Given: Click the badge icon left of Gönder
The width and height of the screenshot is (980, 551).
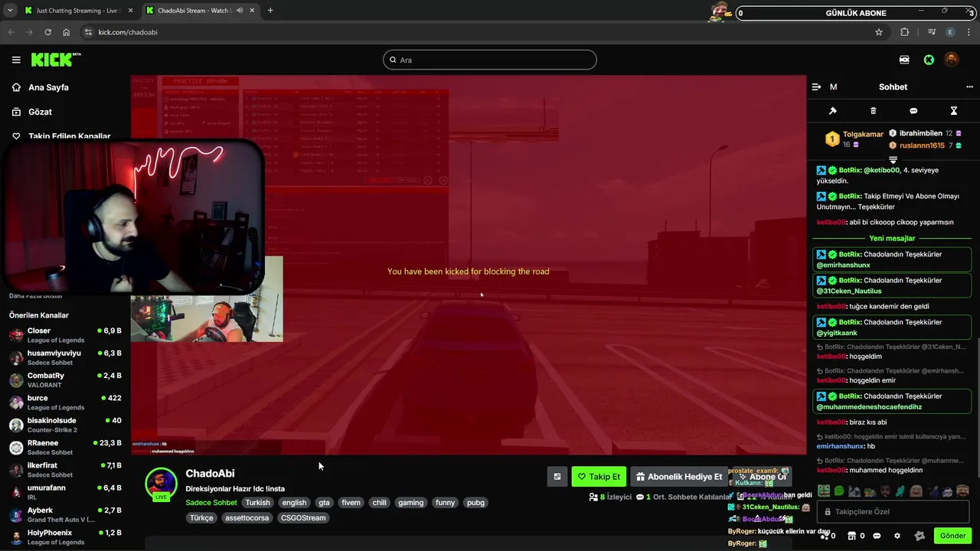Looking at the screenshot, I should pyautogui.click(x=920, y=536).
